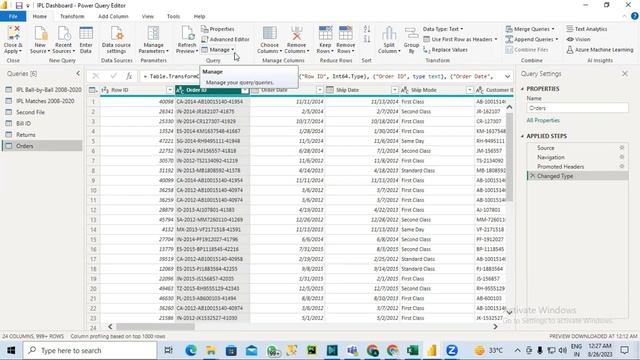This screenshot has height=360, width=640.
Task: Open the Ship Date column filter dropdown
Action: tap(395, 90)
